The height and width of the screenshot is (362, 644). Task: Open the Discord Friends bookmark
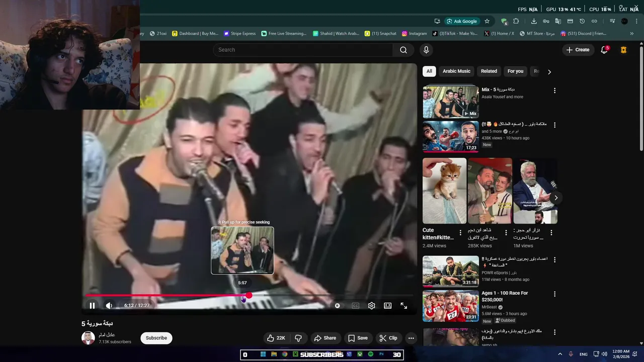coord(583,34)
